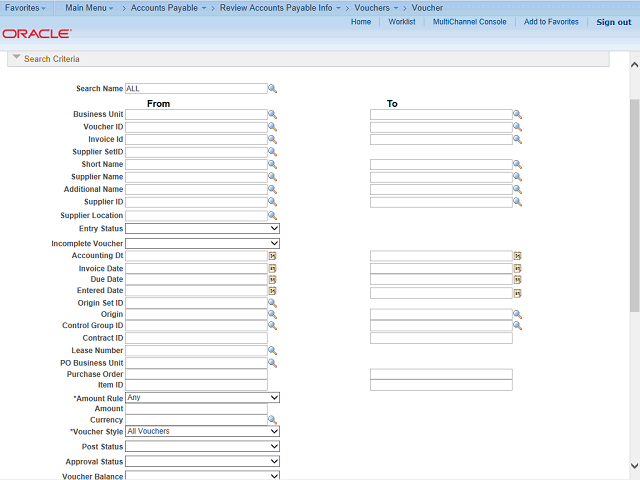Click the Oracle logo
Viewport: 640px width, 480px height.
37,33
